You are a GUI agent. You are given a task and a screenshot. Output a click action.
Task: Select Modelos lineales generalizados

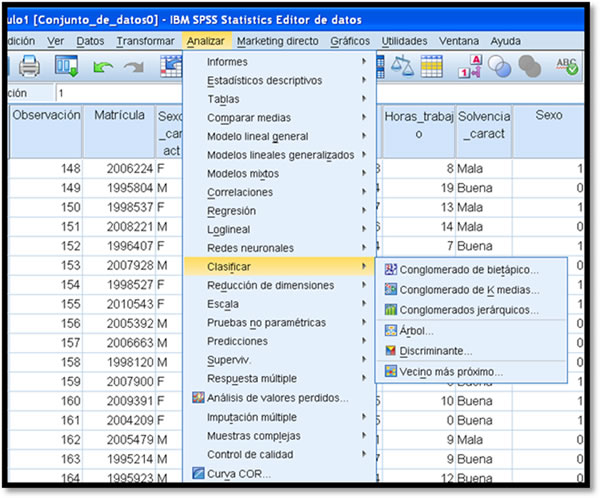point(279,155)
